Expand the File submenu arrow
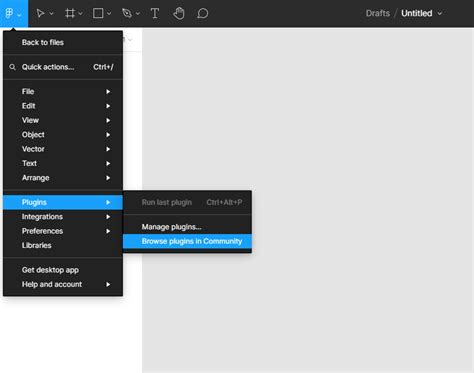 pos(108,91)
